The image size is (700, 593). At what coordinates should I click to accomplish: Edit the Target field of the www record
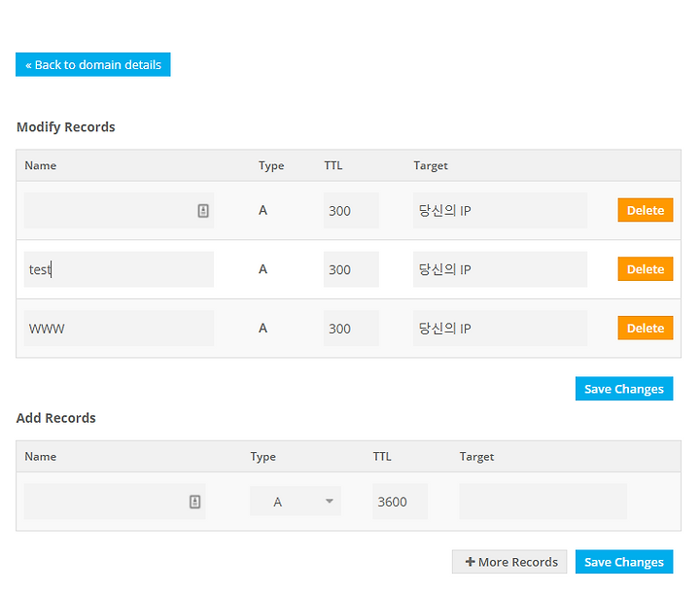(500, 329)
